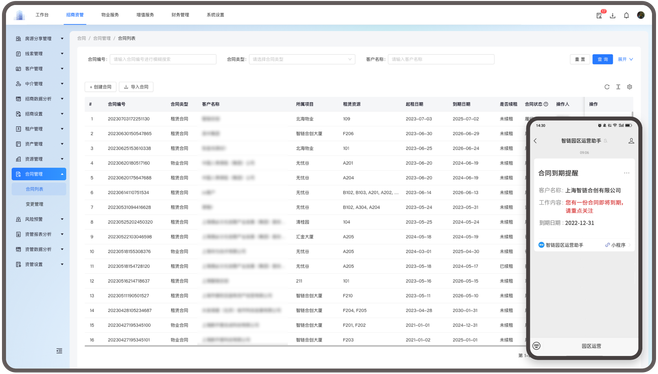Image resolution: width=658 pixels, height=374 pixels.
Task: Click the 风险预警 sidebar icon
Action: [x=18, y=220]
